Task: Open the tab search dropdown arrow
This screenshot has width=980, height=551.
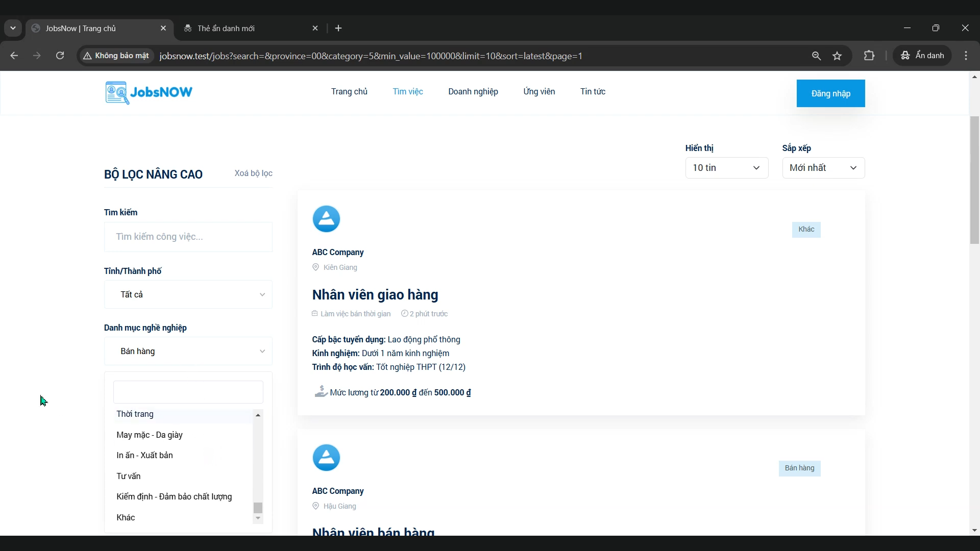Action: click(13, 28)
